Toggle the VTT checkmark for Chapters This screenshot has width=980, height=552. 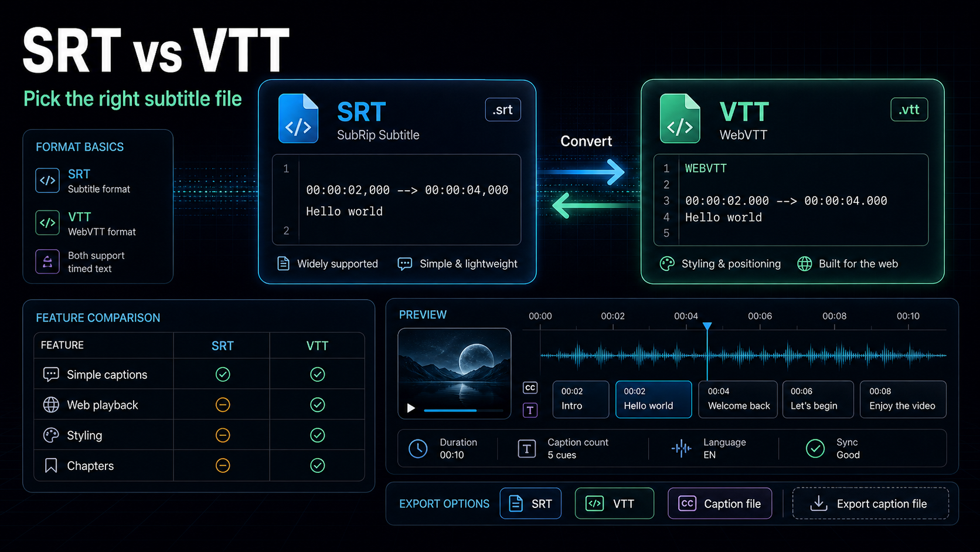[318, 466]
